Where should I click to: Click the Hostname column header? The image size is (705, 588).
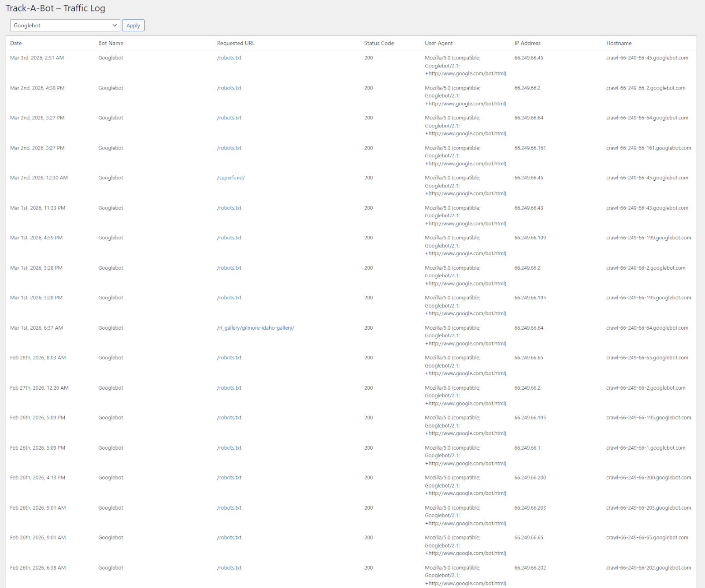tap(619, 43)
